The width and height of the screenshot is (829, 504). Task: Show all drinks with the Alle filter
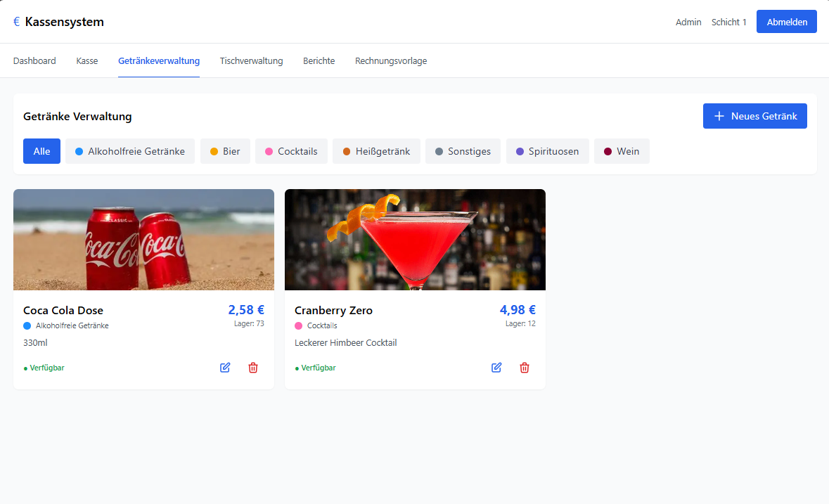click(x=41, y=151)
